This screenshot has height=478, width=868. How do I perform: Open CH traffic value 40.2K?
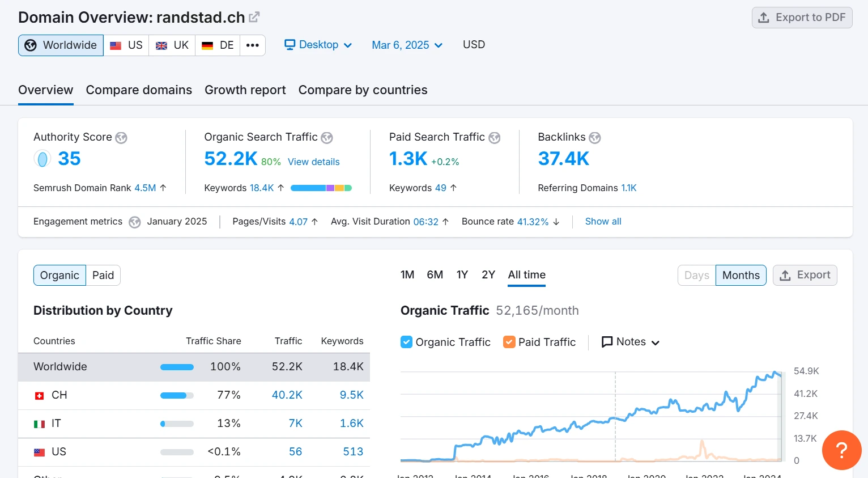(x=287, y=395)
